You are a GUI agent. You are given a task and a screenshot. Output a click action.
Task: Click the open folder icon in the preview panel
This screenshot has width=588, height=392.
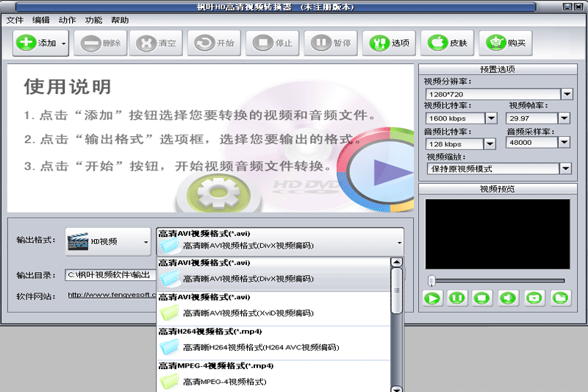pos(561,298)
